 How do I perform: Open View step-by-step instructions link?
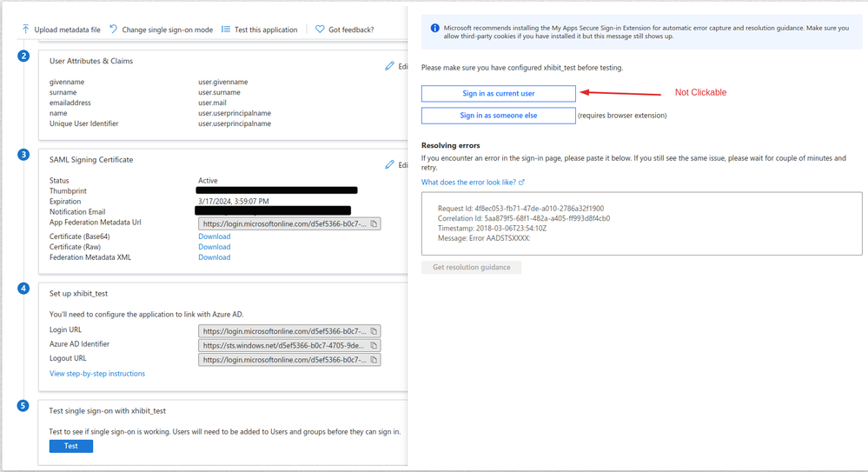(97, 374)
